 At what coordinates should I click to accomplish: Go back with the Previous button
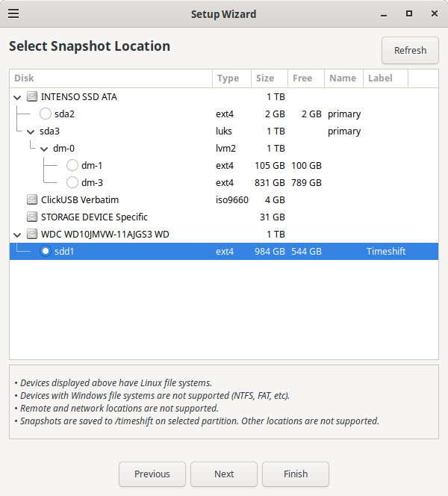152,474
